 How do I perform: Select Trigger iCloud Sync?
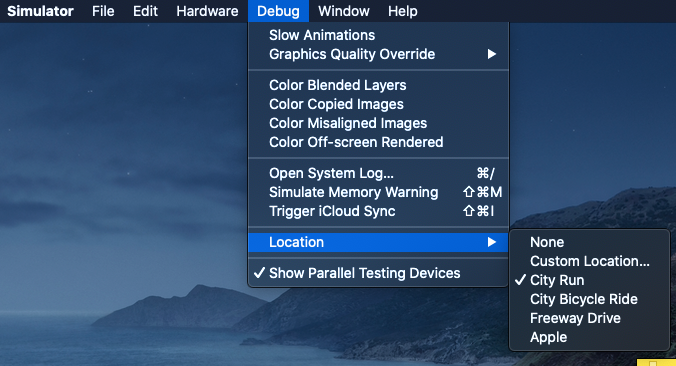pos(379,211)
